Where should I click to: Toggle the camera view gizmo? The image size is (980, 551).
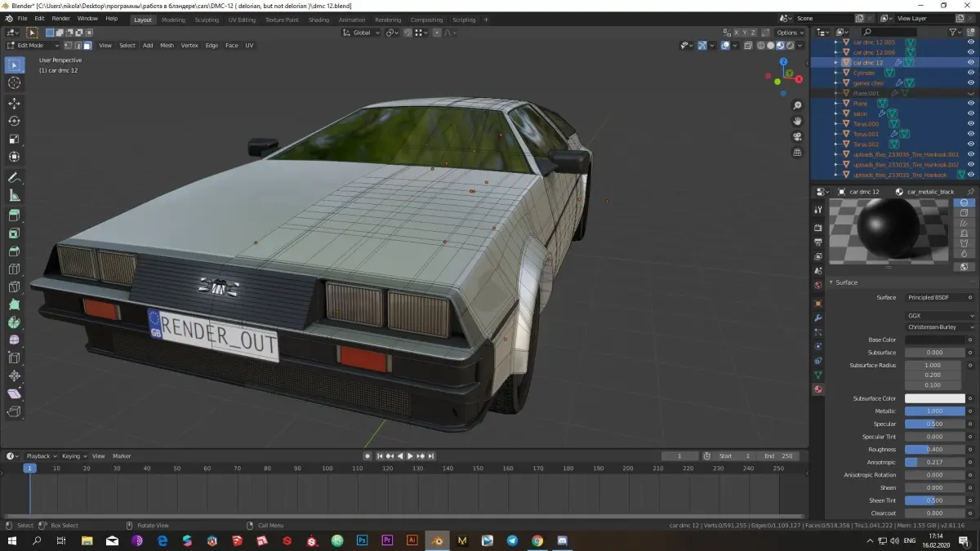[x=797, y=136]
